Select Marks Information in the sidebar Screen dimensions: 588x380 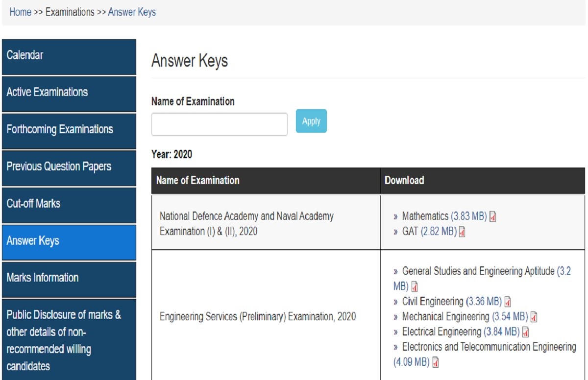[x=69, y=278]
